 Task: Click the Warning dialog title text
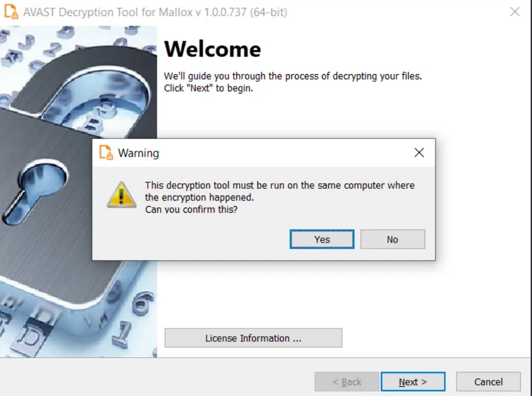click(138, 153)
